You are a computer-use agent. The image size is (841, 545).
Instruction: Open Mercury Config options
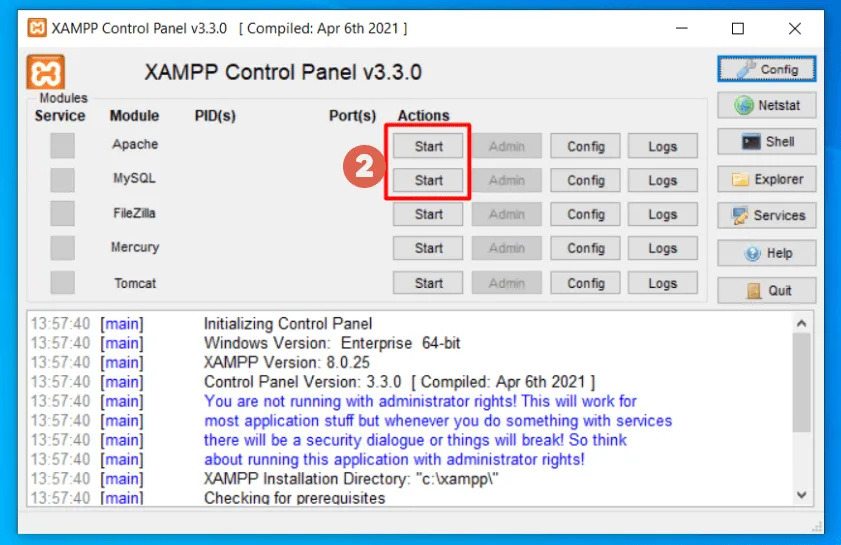pos(586,248)
